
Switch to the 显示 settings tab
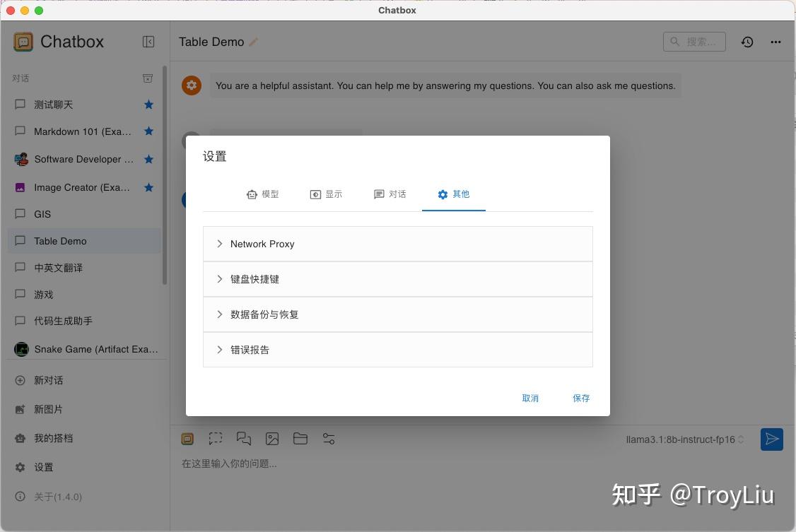[x=326, y=194]
